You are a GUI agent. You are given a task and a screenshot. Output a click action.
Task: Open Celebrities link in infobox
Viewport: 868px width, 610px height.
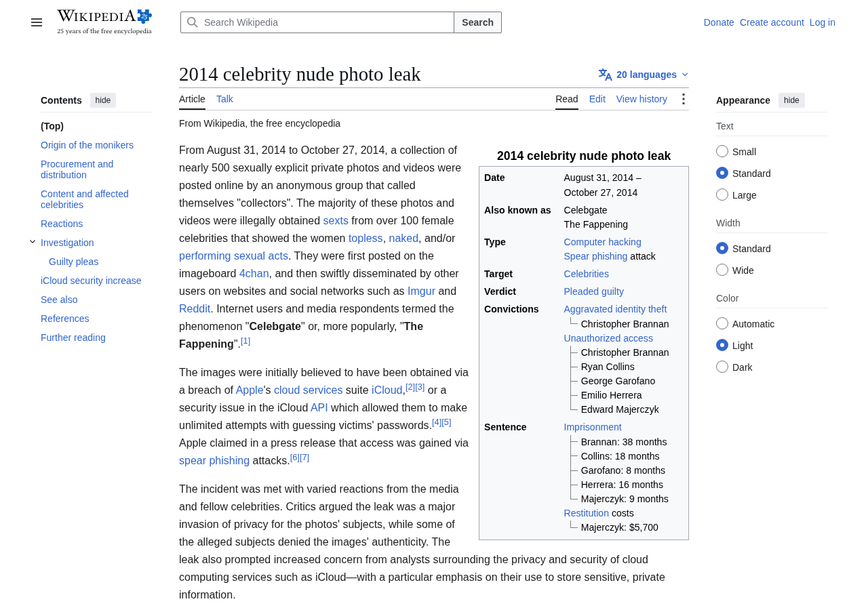coord(586,274)
